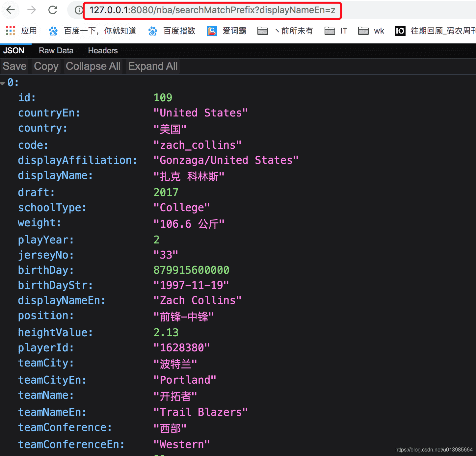Click the "Gonzaga/United States" value
The image size is (476, 456).
226,160
